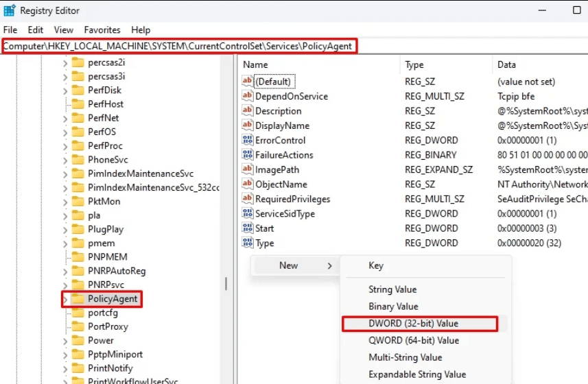Image resolution: width=588 pixels, height=384 pixels.
Task: Expand the PNRPAutoReg tree node
Action: [x=65, y=272]
